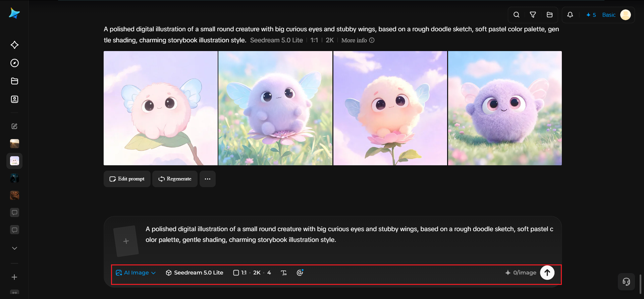Open the profile portrait sidebar icon
The image size is (644, 299).
tap(14, 99)
